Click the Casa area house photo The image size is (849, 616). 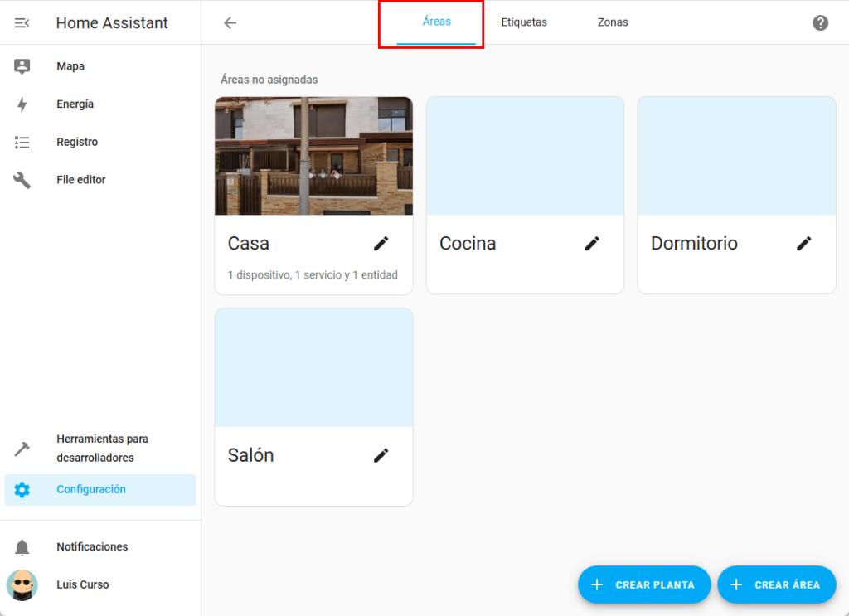313,156
